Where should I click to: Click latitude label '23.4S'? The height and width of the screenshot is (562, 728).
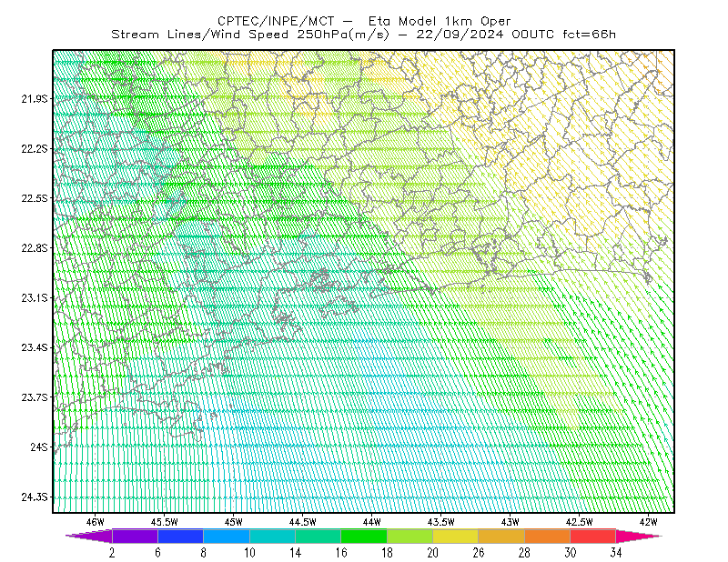(x=35, y=347)
